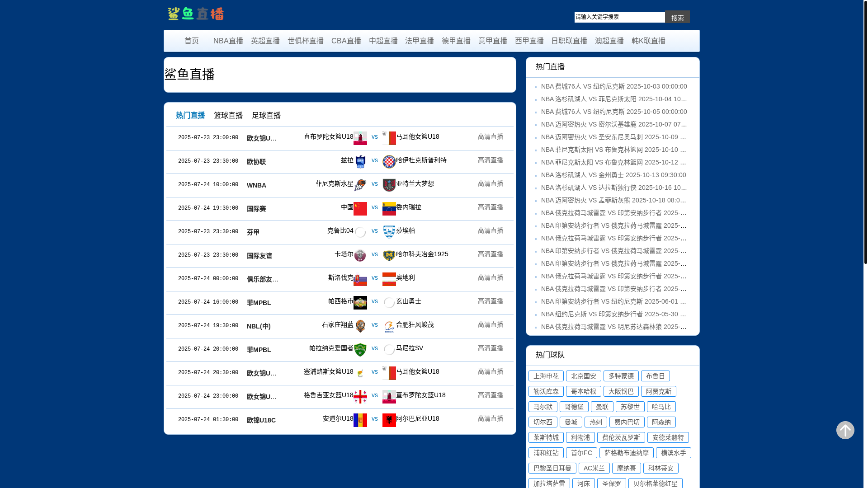This screenshot has height=488, width=868.
Task: Open the 首页 navigation item
Action: 191,41
